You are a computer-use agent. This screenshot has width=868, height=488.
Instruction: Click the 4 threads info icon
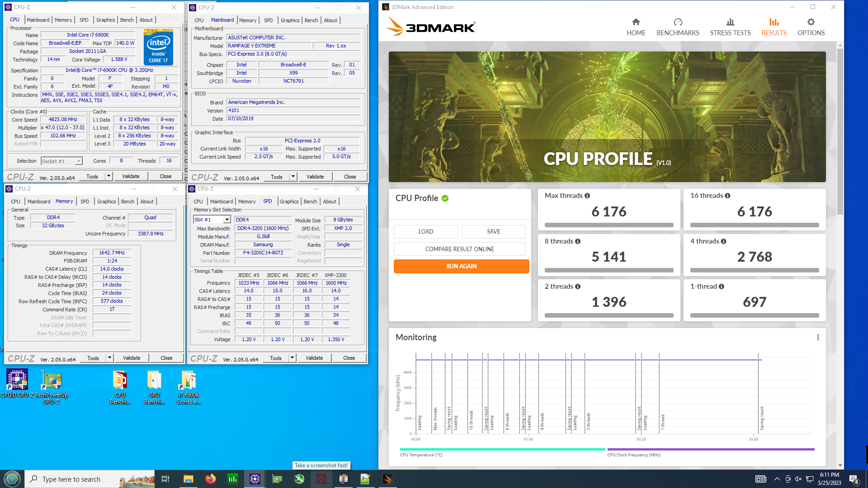click(x=723, y=241)
